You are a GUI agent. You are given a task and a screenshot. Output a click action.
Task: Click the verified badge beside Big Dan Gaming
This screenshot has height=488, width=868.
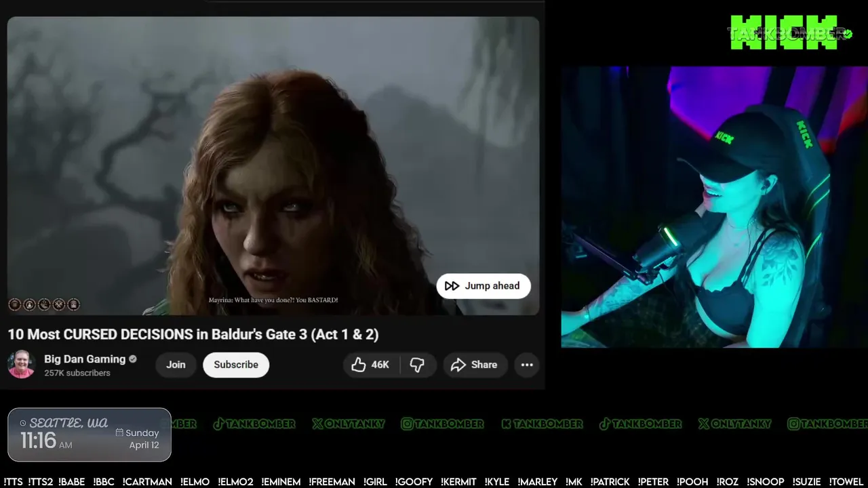click(x=133, y=359)
